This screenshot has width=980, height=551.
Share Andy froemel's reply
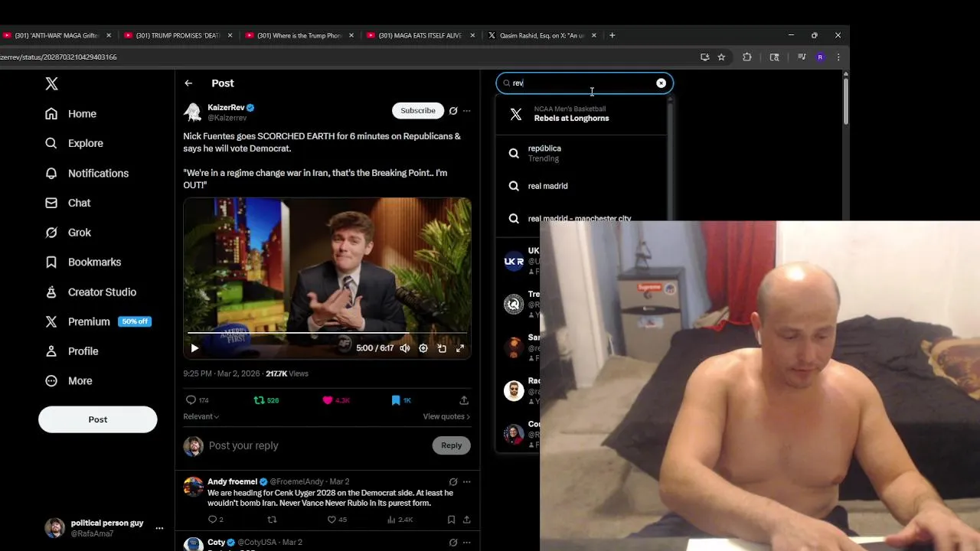(x=466, y=520)
